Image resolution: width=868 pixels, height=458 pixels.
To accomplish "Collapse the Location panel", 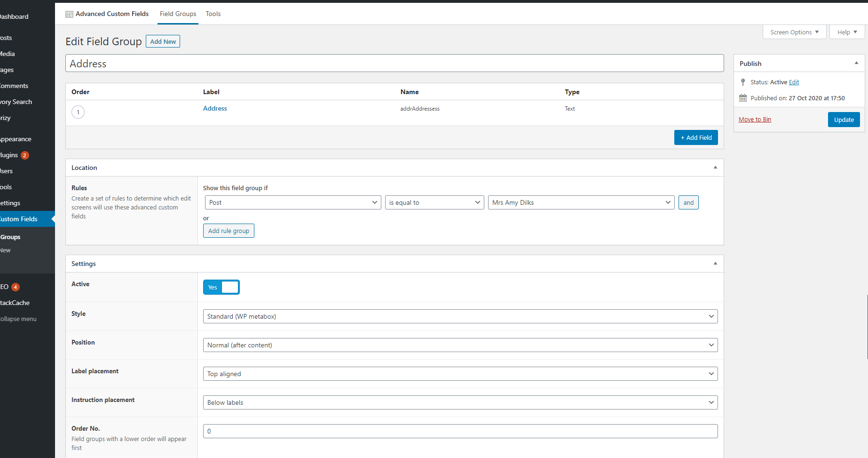I will click(715, 168).
